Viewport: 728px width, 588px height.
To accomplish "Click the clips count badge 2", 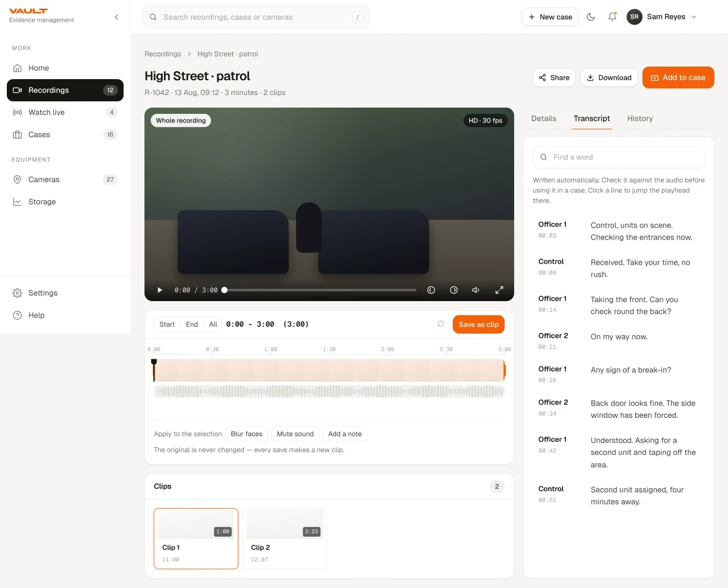I will click(x=497, y=487).
